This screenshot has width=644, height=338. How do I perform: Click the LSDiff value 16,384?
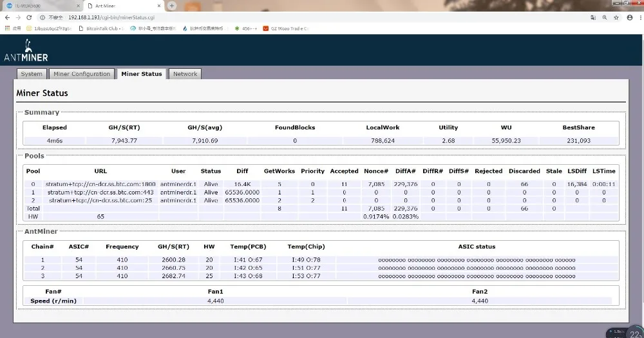577,184
